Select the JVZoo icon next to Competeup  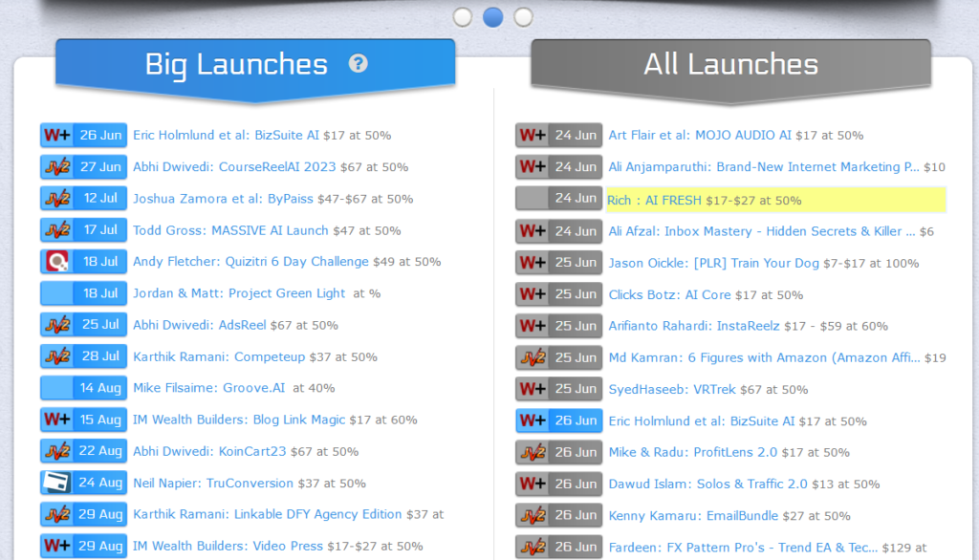coord(57,356)
